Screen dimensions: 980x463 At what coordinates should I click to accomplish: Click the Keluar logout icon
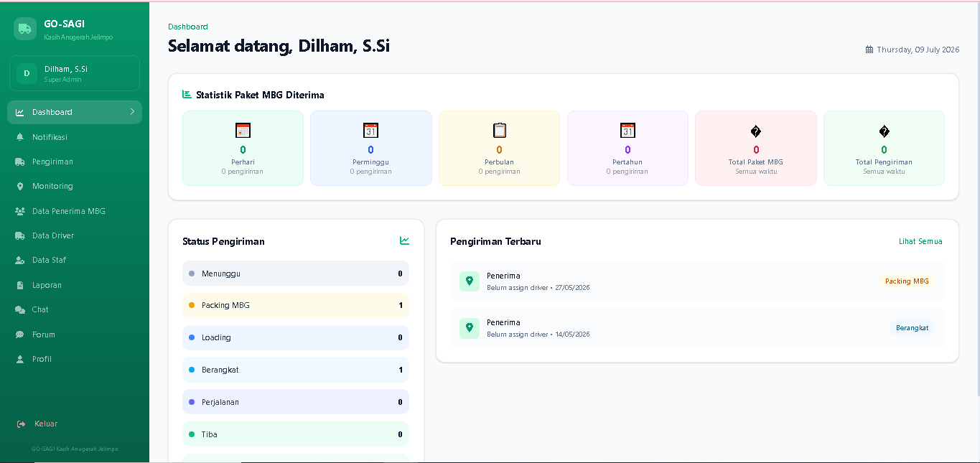(x=22, y=424)
